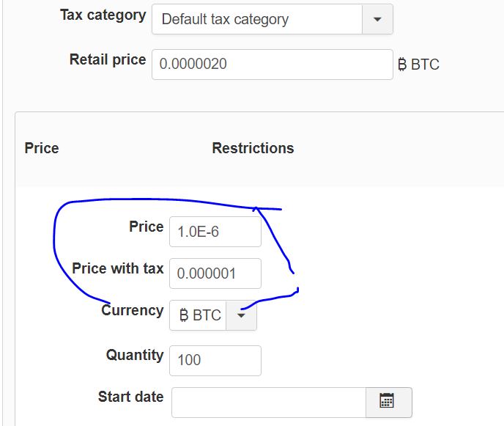Screen dimensions: 504x426
Task: Click the ₿ BTC unit beside Retail price
Action: click(x=418, y=65)
